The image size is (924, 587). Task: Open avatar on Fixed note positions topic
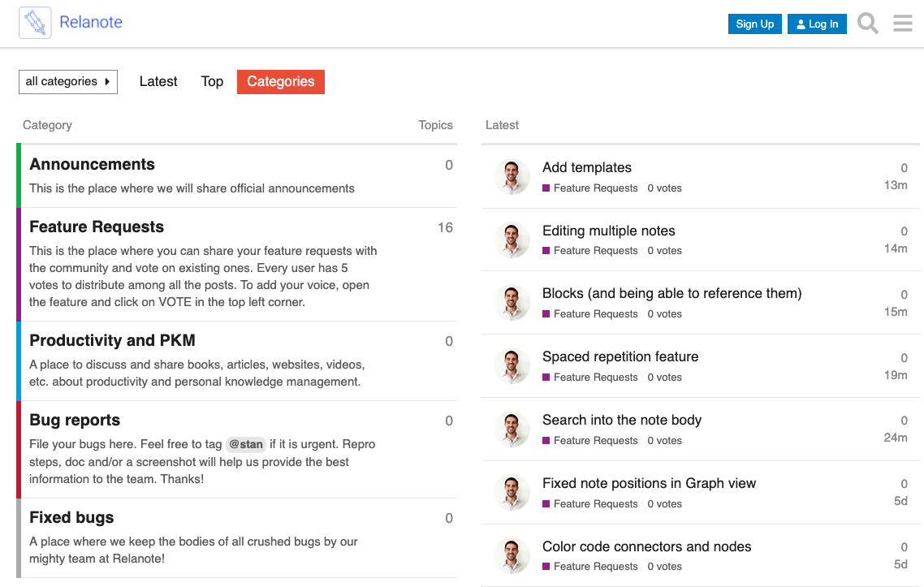(x=512, y=492)
